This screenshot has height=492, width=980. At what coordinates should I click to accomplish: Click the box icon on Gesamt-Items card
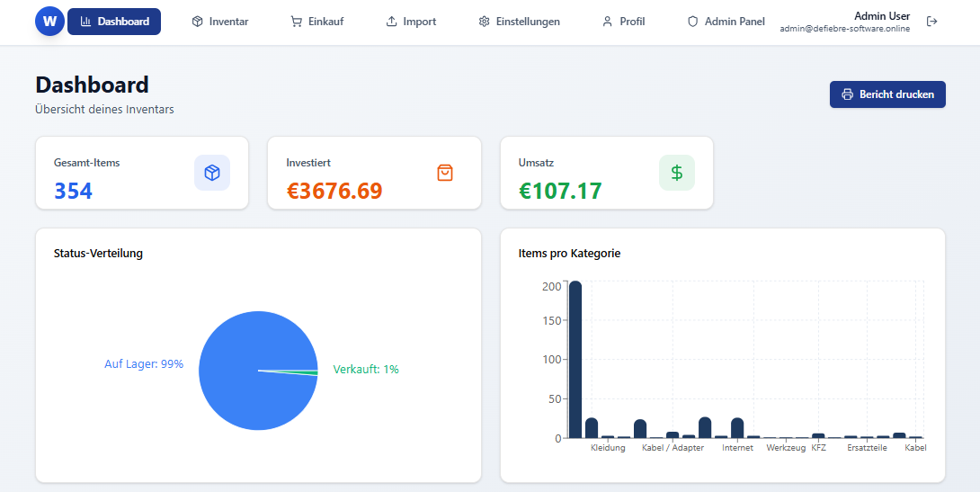(212, 173)
